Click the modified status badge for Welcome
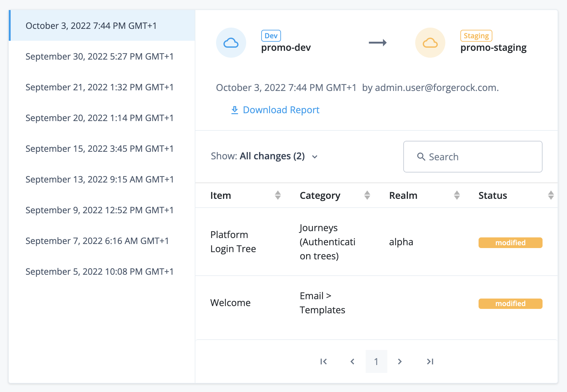The height and width of the screenshot is (392, 567). tap(510, 303)
